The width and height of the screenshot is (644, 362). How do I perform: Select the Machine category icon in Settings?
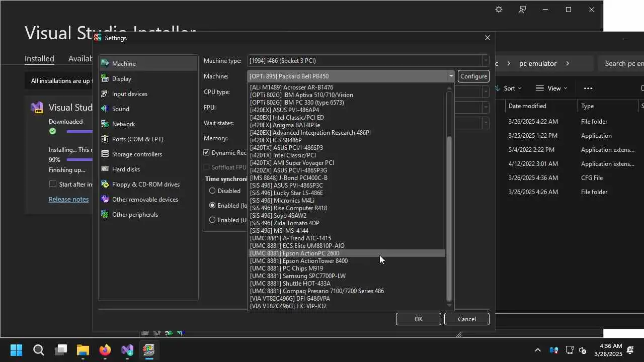105,63
